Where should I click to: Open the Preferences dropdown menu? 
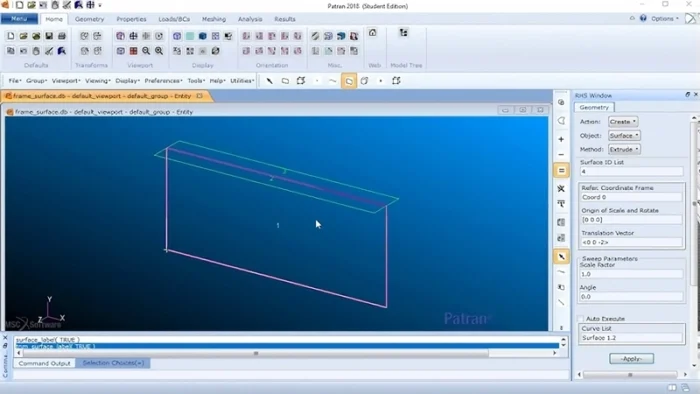[163, 81]
